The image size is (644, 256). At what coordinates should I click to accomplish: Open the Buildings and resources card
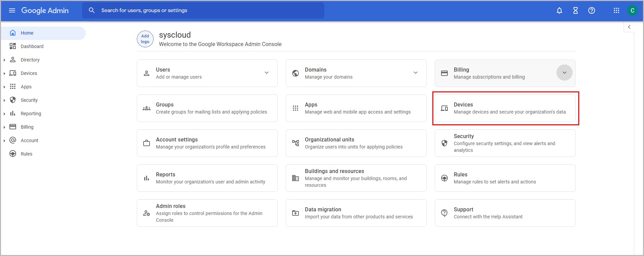(356, 178)
